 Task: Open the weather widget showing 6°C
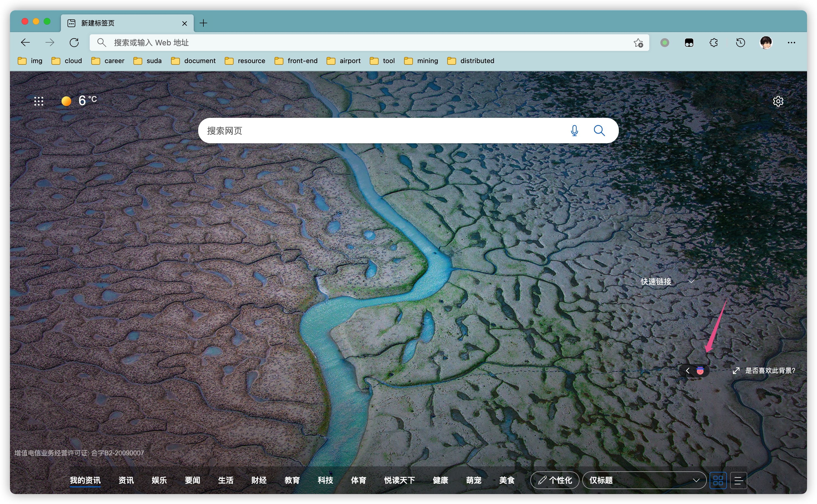pyautogui.click(x=79, y=100)
